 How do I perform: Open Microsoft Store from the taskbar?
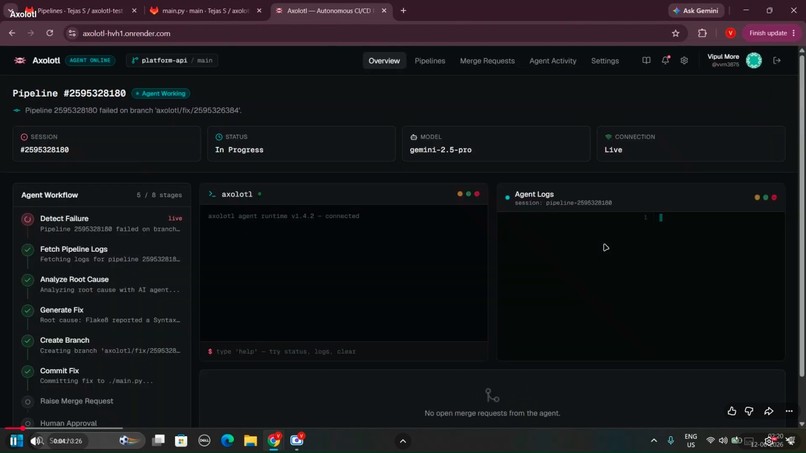[181, 441]
